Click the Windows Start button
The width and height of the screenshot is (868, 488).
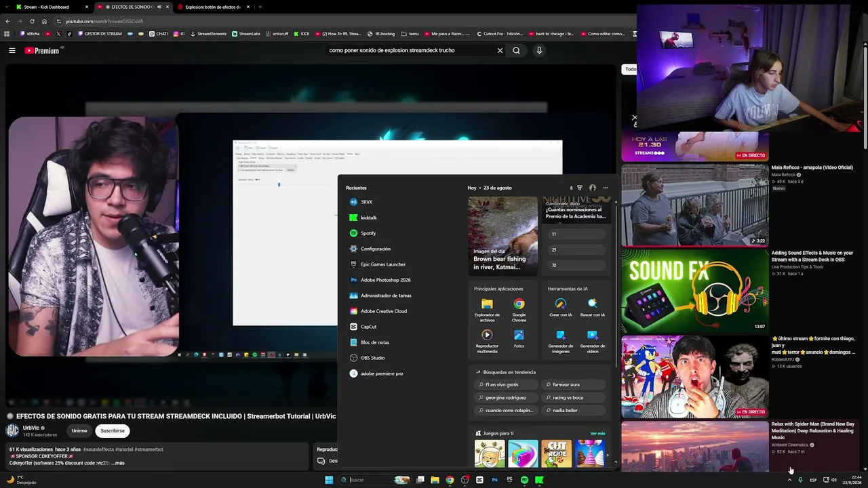click(x=329, y=480)
